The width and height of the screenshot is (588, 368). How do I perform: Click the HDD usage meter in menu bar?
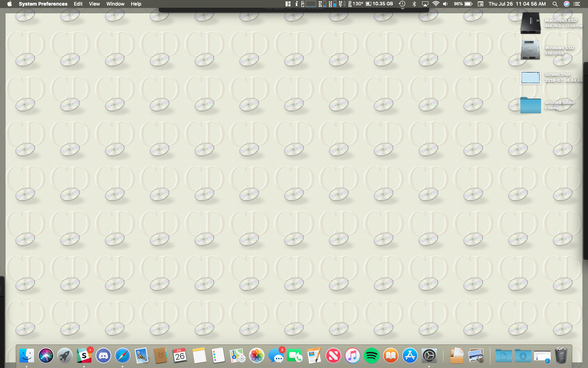pyautogui.click(x=332, y=4)
